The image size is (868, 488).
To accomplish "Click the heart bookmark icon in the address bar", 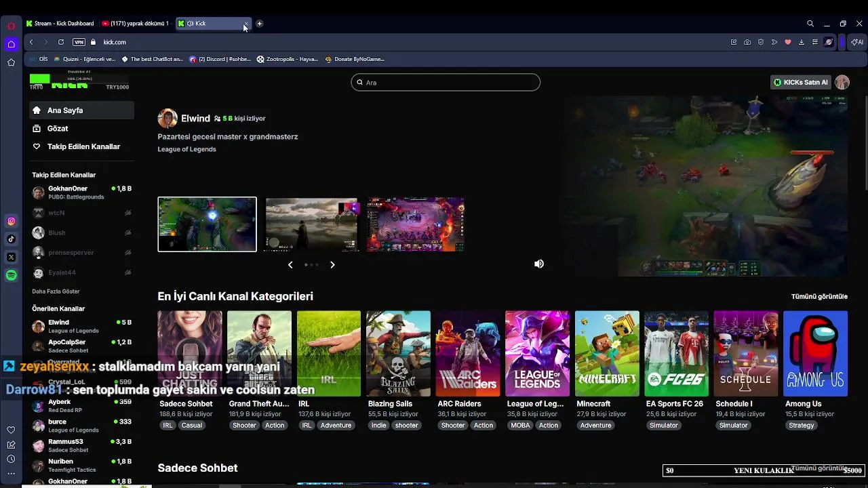I will (x=788, y=42).
